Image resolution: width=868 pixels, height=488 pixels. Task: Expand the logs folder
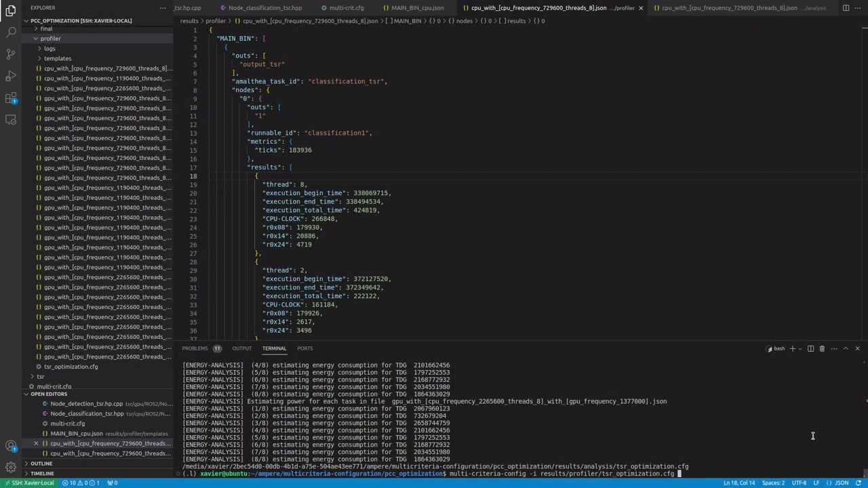coord(50,49)
